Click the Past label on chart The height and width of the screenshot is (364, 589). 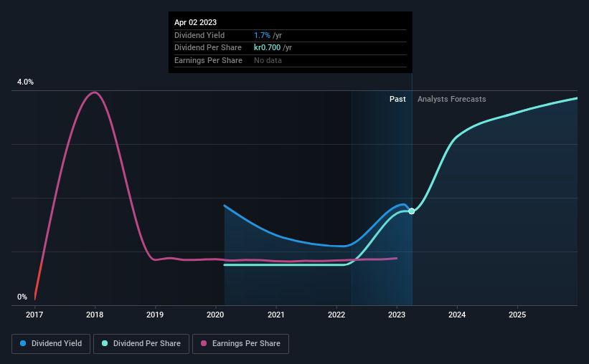(x=397, y=99)
